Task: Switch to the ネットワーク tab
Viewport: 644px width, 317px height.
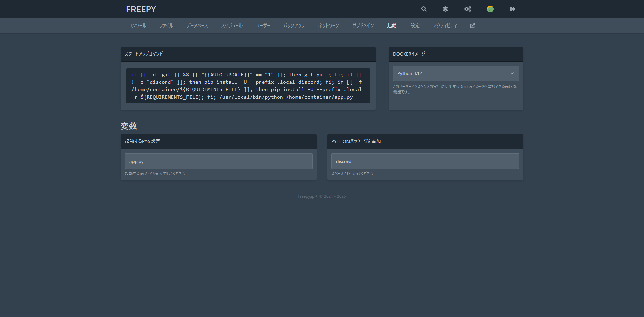Action: coord(329,26)
